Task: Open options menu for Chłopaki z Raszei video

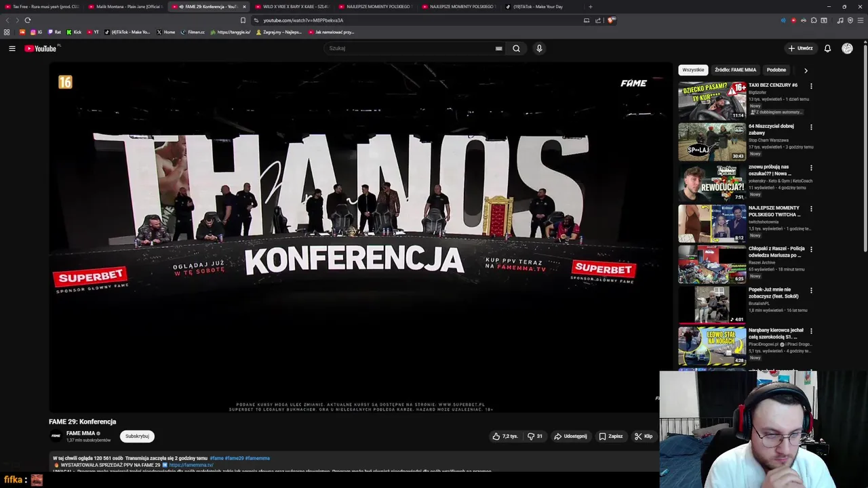Action: [x=811, y=249]
